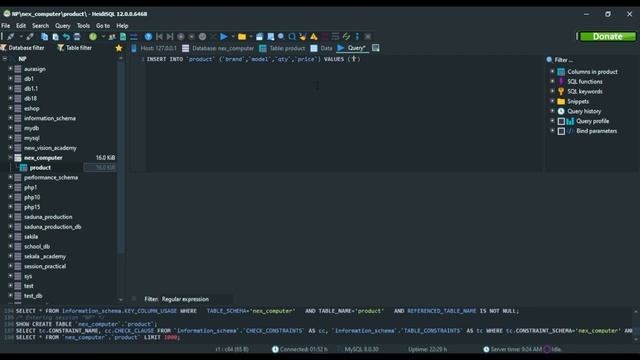
Task: Open the Help menu
Action: (122, 26)
